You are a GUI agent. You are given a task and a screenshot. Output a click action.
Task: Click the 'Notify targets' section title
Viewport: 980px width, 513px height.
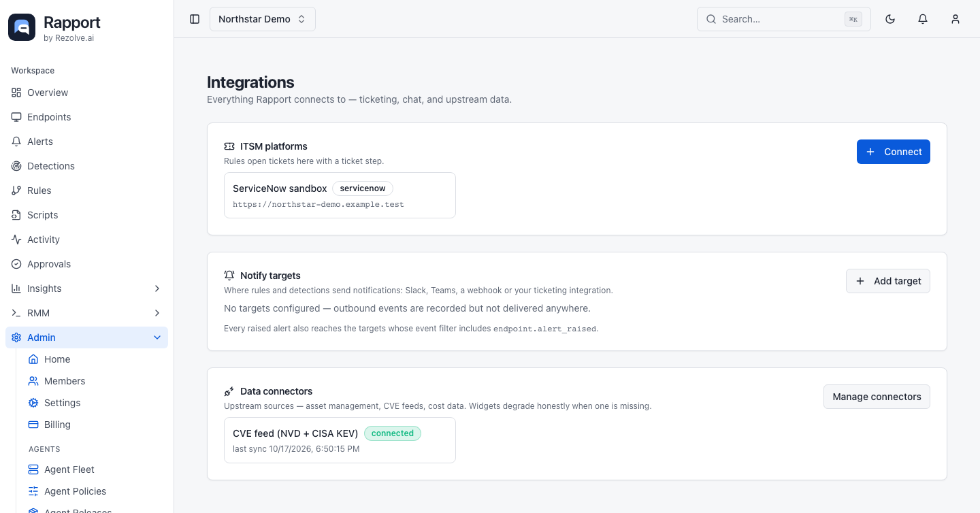[x=270, y=276]
